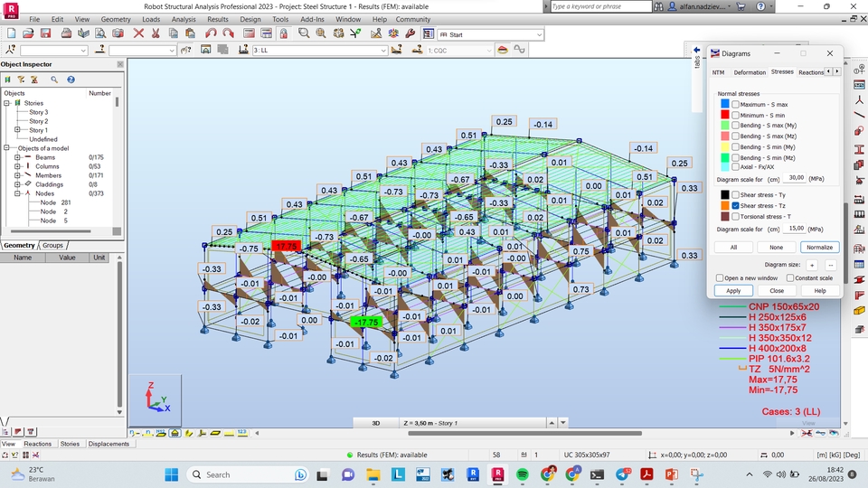Click the New project icon
The height and width of the screenshot is (488, 868).
[x=11, y=33]
